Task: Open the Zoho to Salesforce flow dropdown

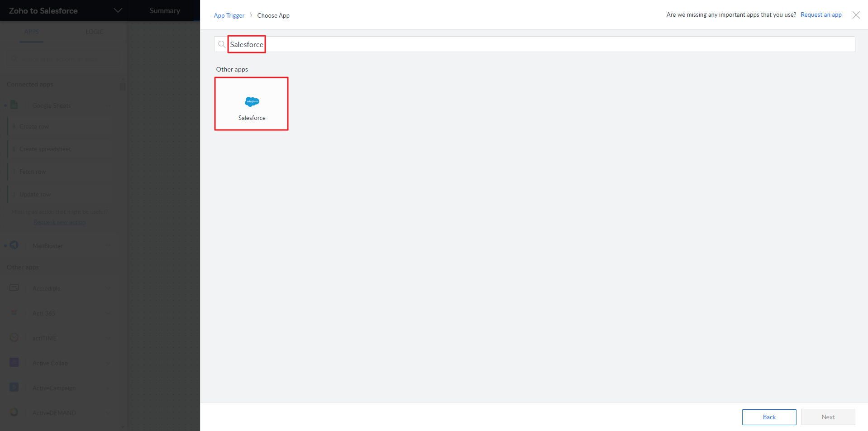Action: (x=118, y=10)
